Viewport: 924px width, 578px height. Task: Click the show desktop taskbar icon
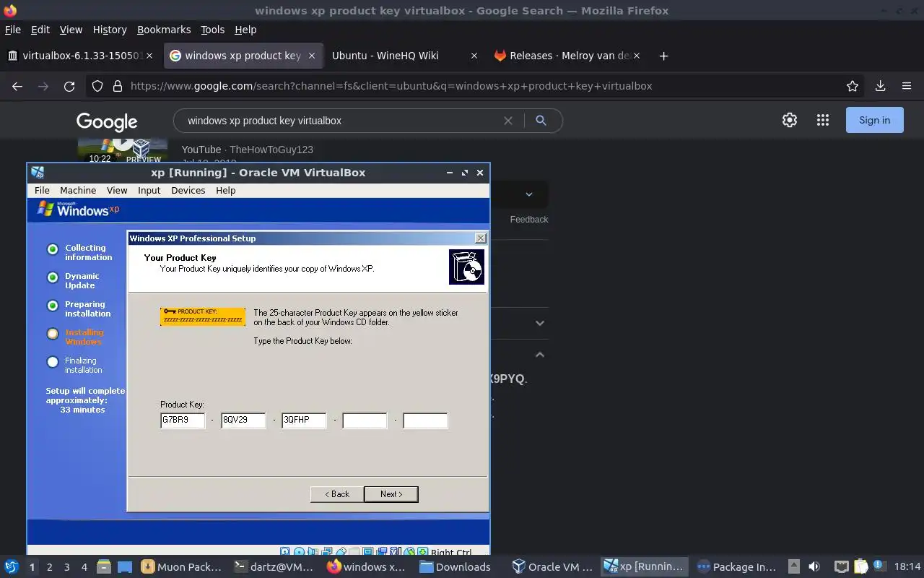[124, 567]
